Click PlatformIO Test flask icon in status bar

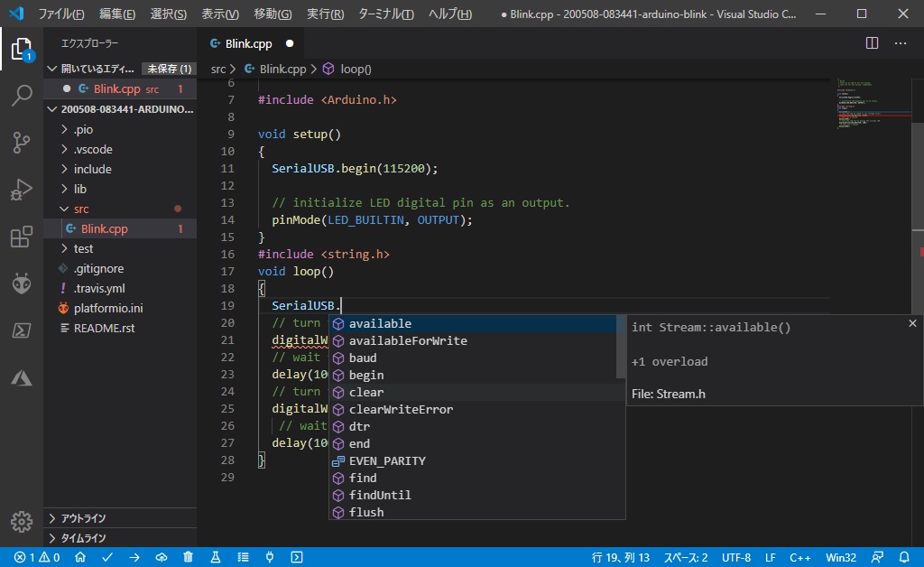215,558
